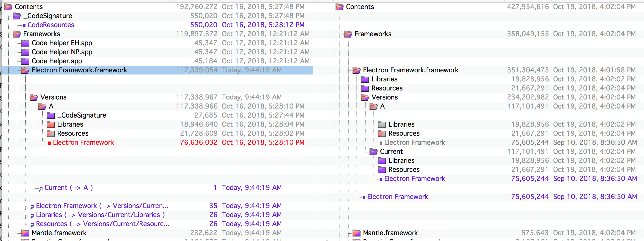Select the Code Helper EH.app folder icon
The height and width of the screenshot is (241, 644).
[25, 43]
